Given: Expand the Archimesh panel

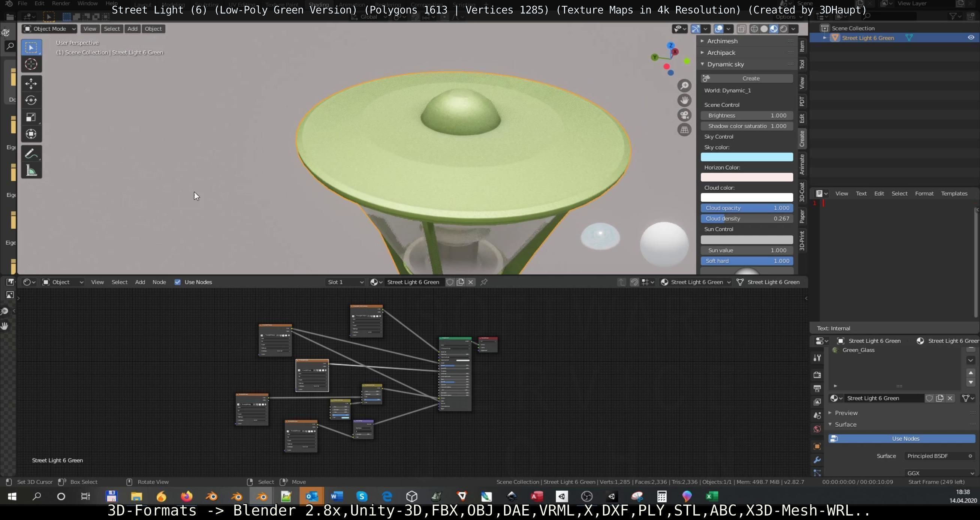Looking at the screenshot, I should (x=722, y=41).
